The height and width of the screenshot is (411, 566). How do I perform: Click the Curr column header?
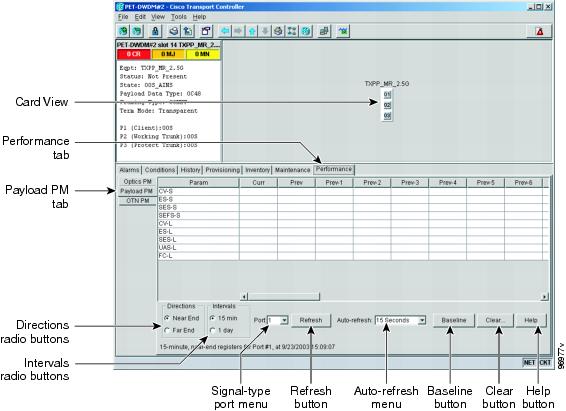pyautogui.click(x=258, y=183)
